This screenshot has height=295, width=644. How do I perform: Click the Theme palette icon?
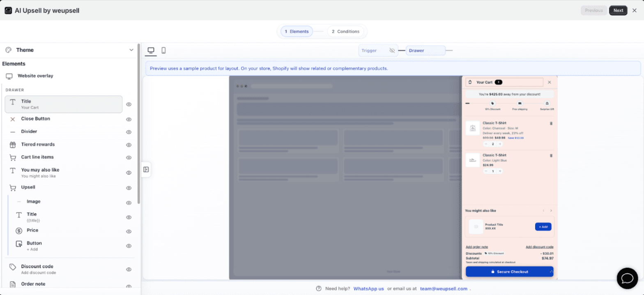click(8, 50)
